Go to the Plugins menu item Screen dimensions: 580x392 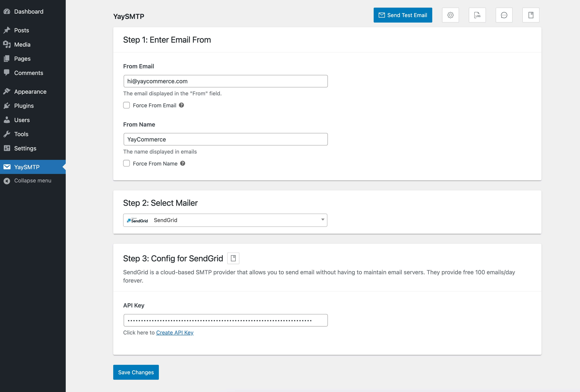pos(33,106)
